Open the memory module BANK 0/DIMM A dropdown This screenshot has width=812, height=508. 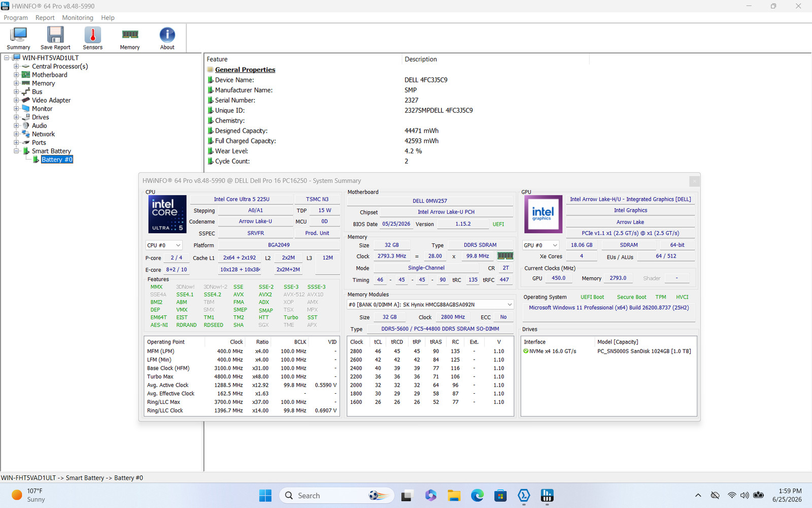coord(430,305)
